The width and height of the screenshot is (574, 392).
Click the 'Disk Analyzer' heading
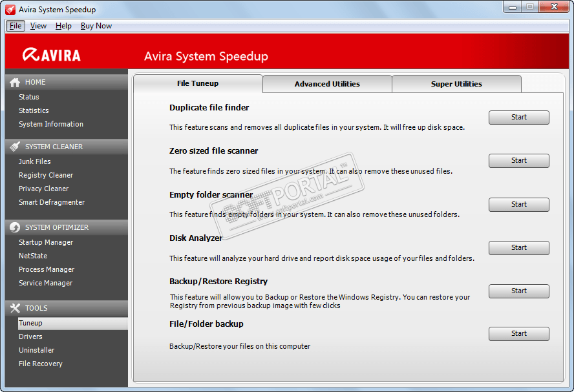[x=195, y=238]
